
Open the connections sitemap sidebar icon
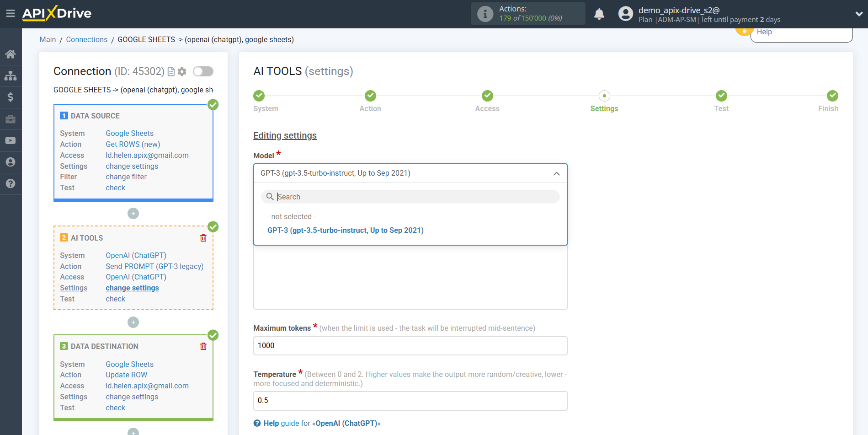[x=11, y=75]
